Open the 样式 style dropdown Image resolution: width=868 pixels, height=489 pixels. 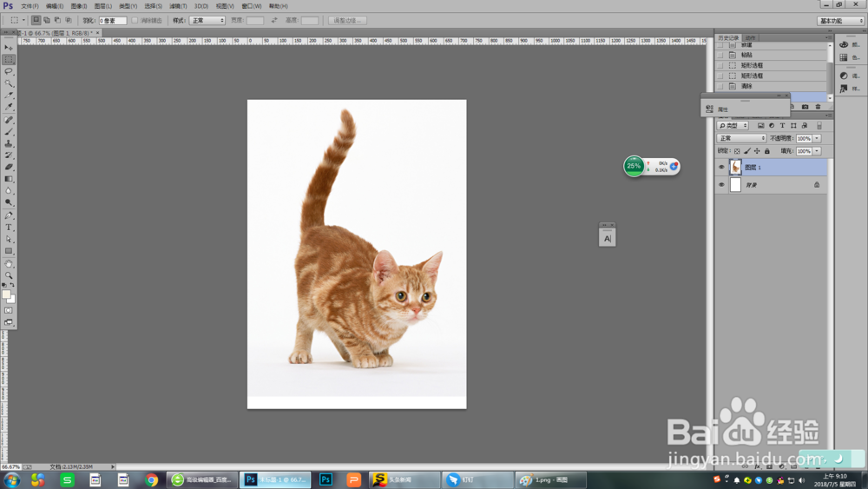pos(207,21)
